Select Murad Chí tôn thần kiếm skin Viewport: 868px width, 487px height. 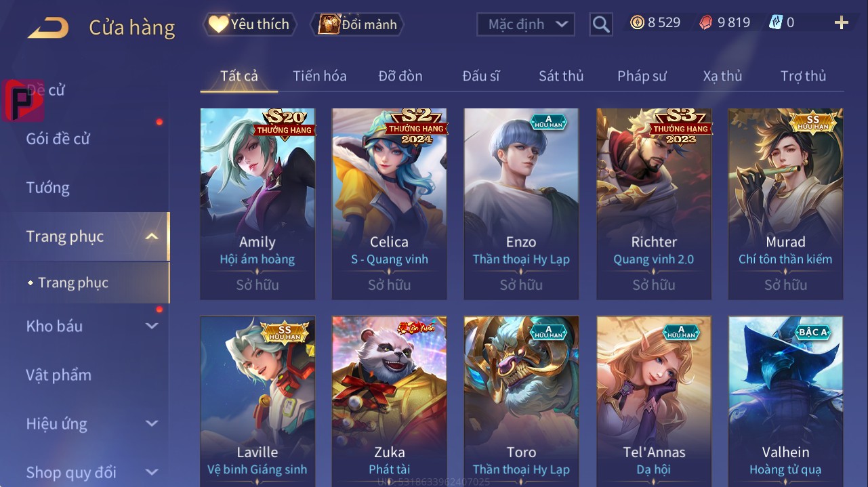[x=785, y=204]
